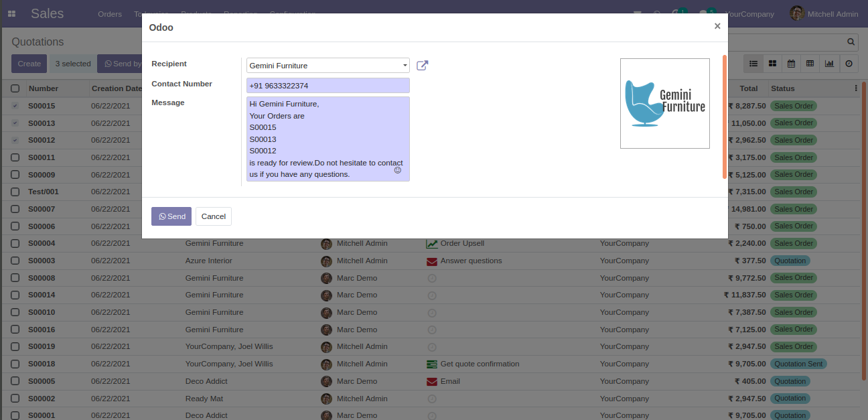This screenshot has height=420, width=868.
Task: Click the search magnifier icon
Action: point(851,42)
